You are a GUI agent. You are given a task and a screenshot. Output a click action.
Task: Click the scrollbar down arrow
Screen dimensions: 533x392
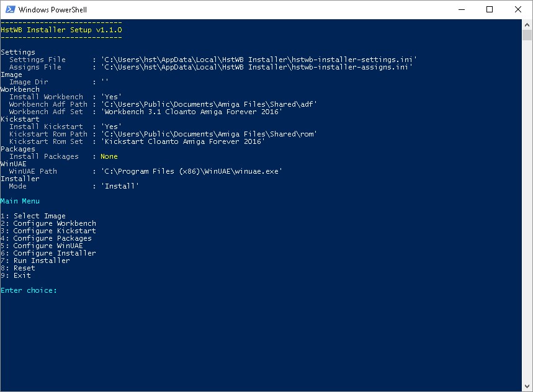click(527, 386)
